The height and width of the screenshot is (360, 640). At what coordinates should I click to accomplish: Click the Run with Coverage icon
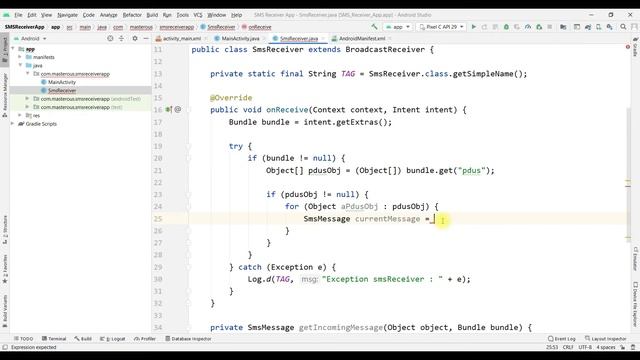point(517,27)
